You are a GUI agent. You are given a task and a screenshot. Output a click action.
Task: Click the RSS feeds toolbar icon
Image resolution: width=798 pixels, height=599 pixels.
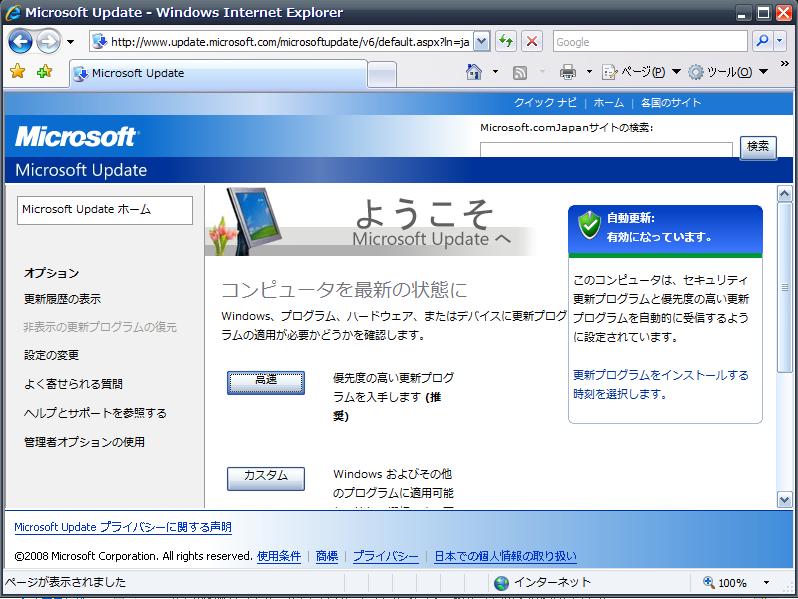pyautogui.click(x=520, y=73)
